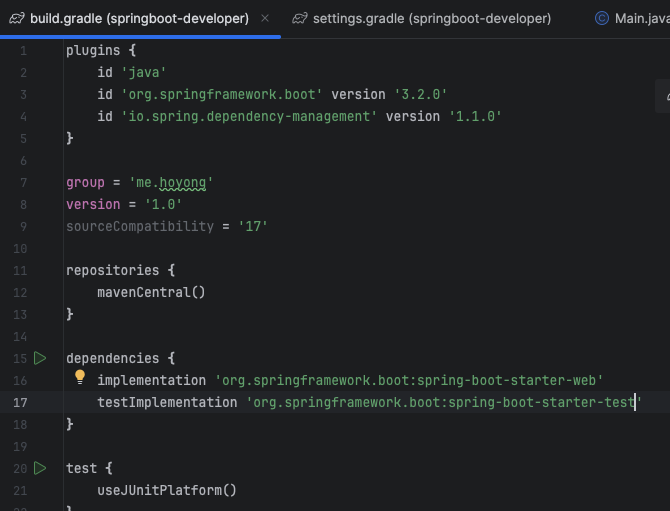Switch to the build.gradle (springboot-developer) tab

pyautogui.click(x=139, y=19)
